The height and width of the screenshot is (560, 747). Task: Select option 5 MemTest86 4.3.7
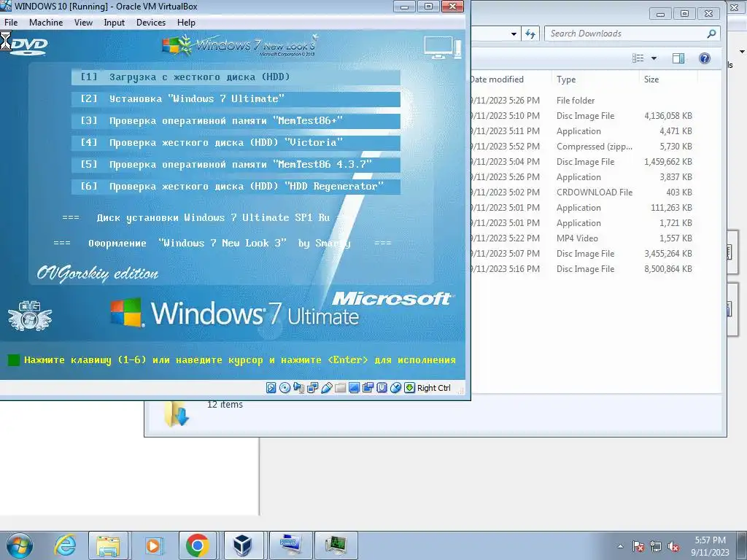pos(236,165)
